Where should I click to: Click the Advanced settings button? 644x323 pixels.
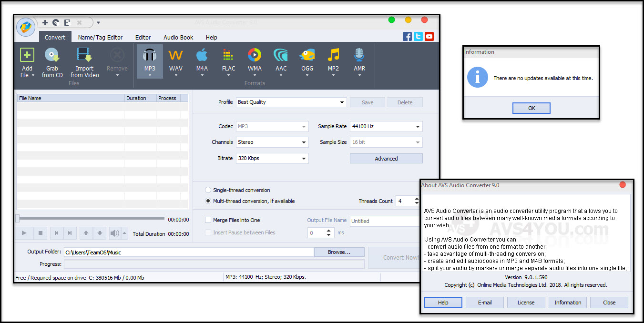coord(386,159)
